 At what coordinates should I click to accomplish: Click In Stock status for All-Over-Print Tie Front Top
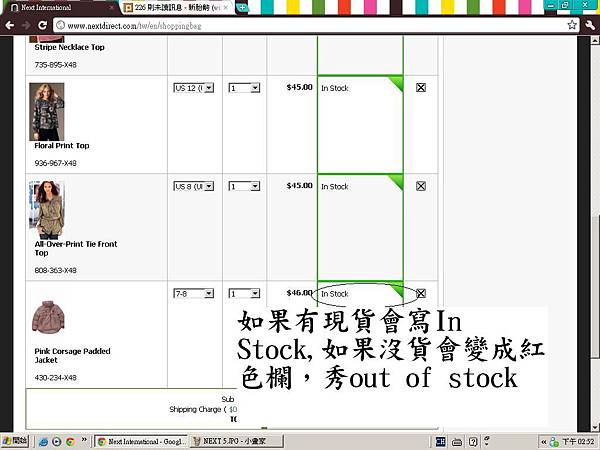(x=334, y=187)
